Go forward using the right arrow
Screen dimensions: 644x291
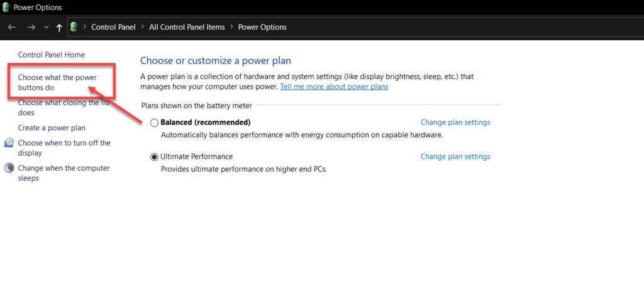[31, 27]
